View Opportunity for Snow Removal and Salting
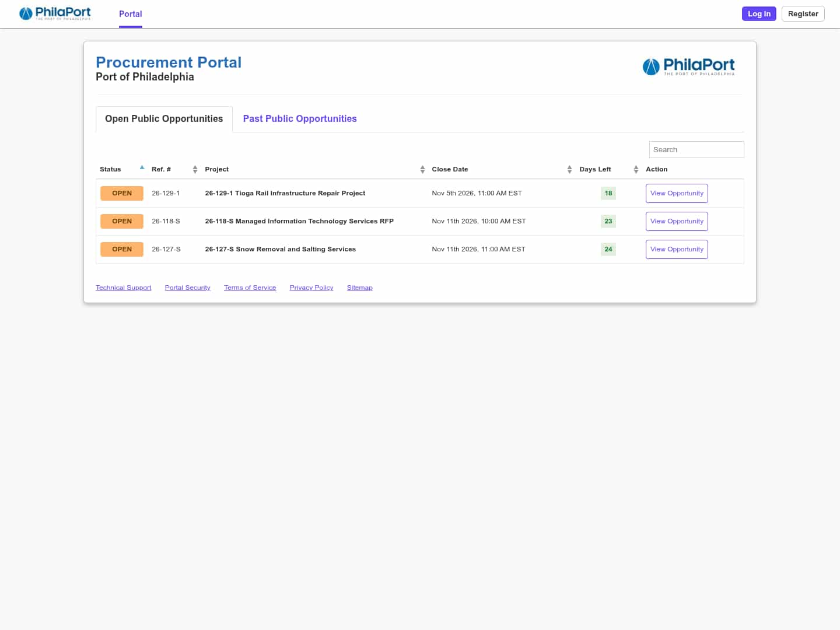This screenshot has width=840, height=630. coord(677,249)
